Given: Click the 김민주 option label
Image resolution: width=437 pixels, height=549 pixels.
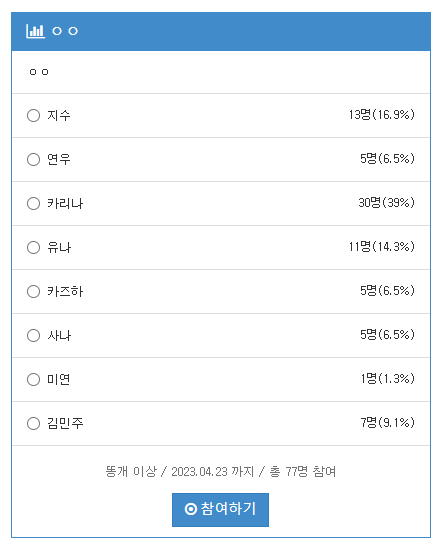Looking at the screenshot, I should click(65, 423).
